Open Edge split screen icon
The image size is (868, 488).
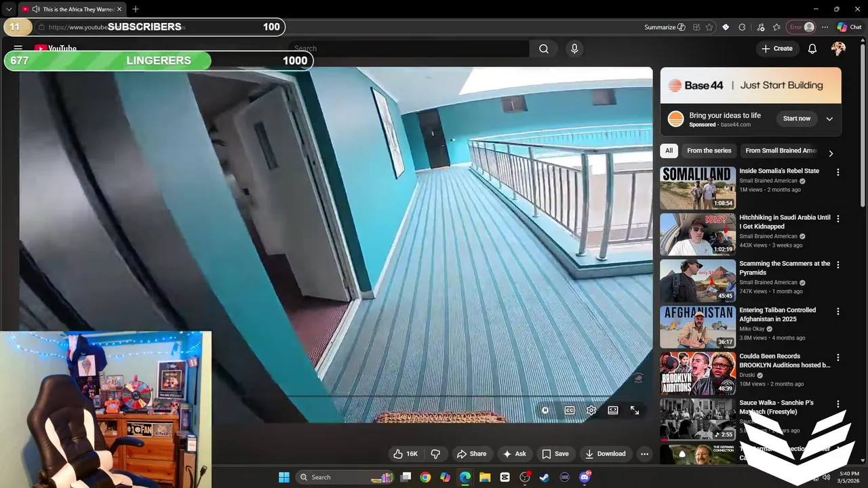pos(696,27)
